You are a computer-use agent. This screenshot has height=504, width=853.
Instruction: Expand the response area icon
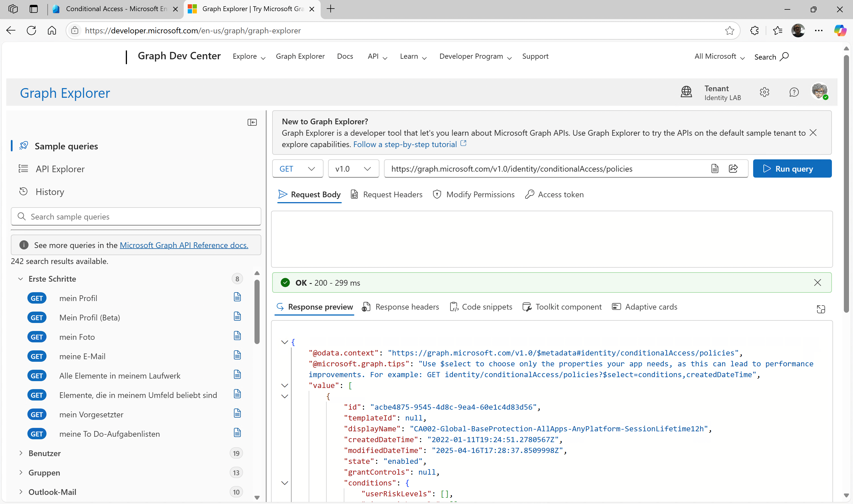(821, 309)
